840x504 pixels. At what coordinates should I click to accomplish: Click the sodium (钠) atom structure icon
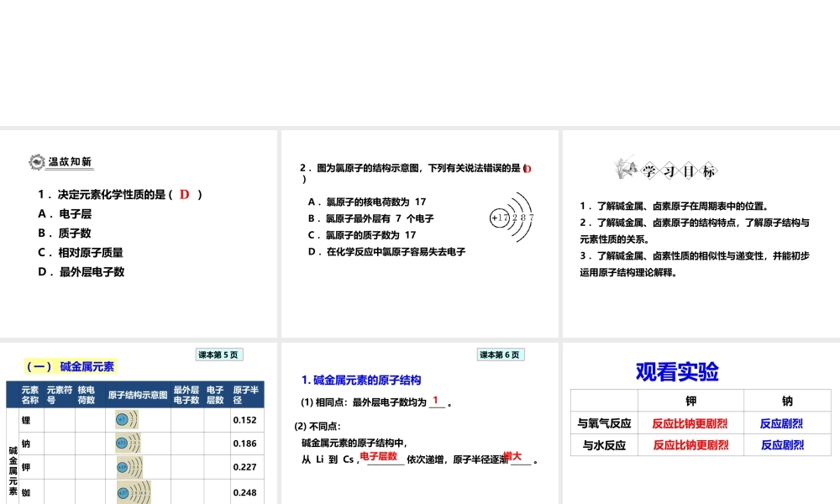tap(126, 444)
